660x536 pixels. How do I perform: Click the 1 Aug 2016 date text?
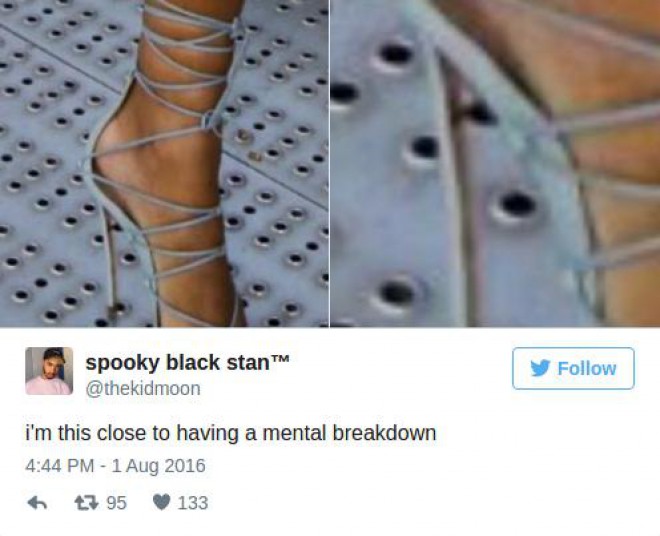pyautogui.click(x=159, y=466)
